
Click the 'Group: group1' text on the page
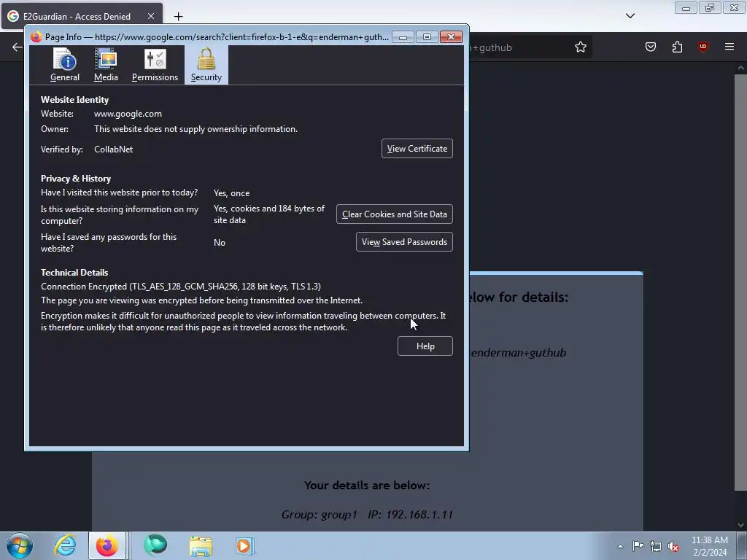point(320,515)
